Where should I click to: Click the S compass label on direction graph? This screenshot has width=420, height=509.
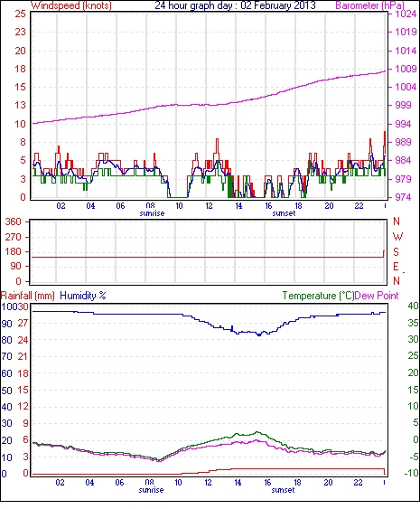tap(396, 252)
